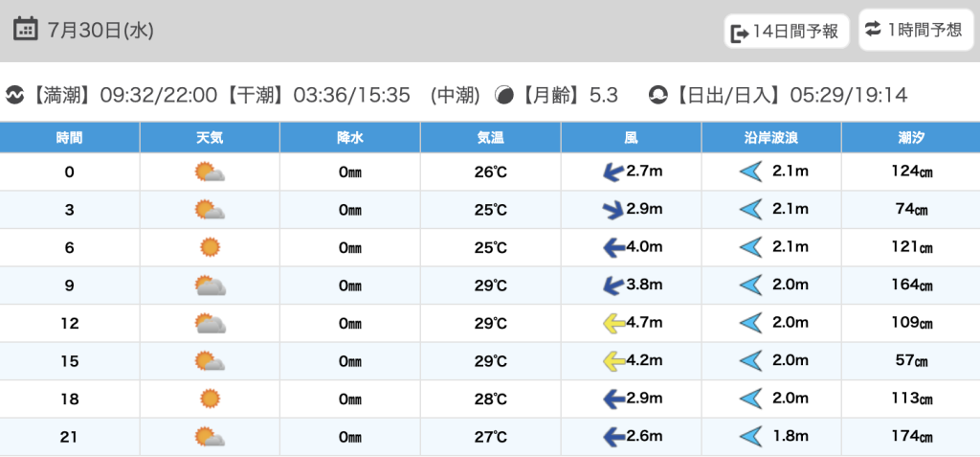Click the moon phase icon before 月齢

pos(503,95)
